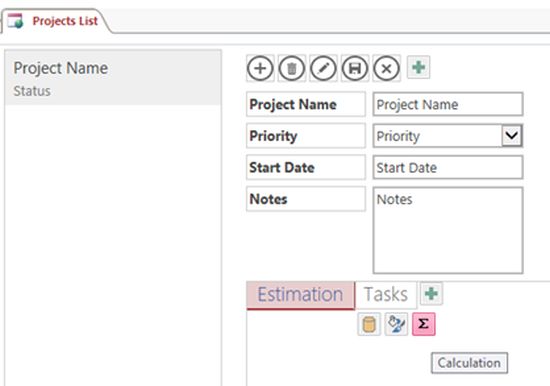The height and width of the screenshot is (386, 550).
Task: Select the bold Priority label
Action: [x=306, y=136]
